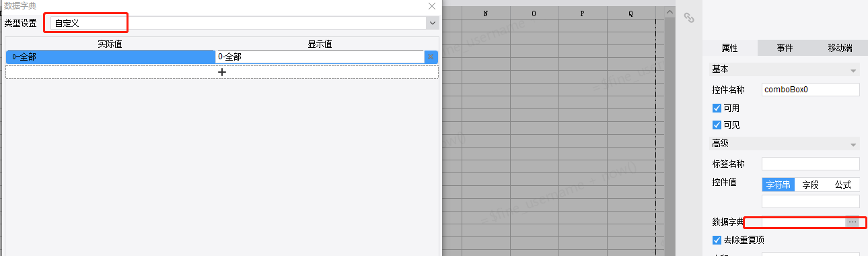Open the 类型设置 dropdown arrow

(x=432, y=23)
